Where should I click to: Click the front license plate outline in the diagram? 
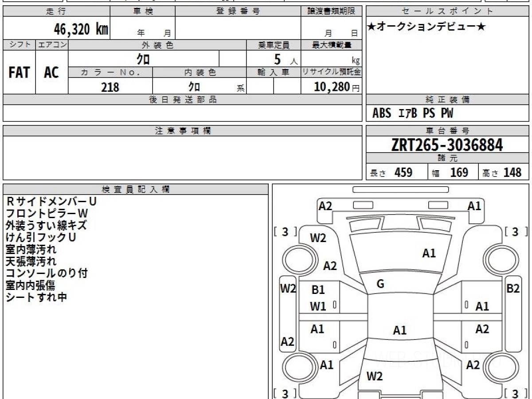point(400,189)
